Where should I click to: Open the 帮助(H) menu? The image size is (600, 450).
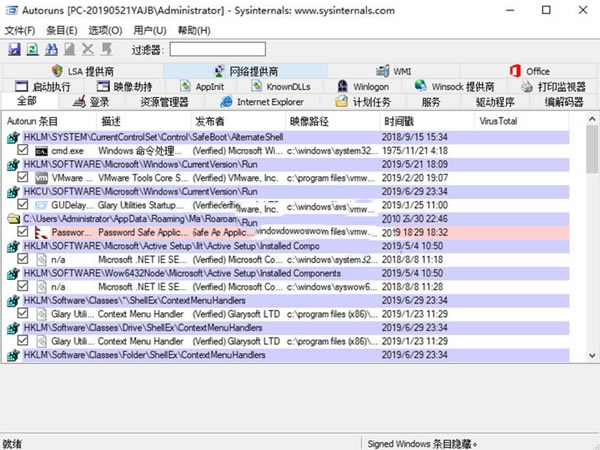coord(194,31)
